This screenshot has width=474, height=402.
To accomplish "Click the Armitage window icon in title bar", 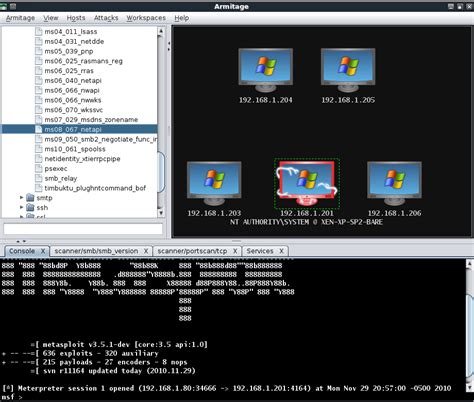I will coord(4,6).
